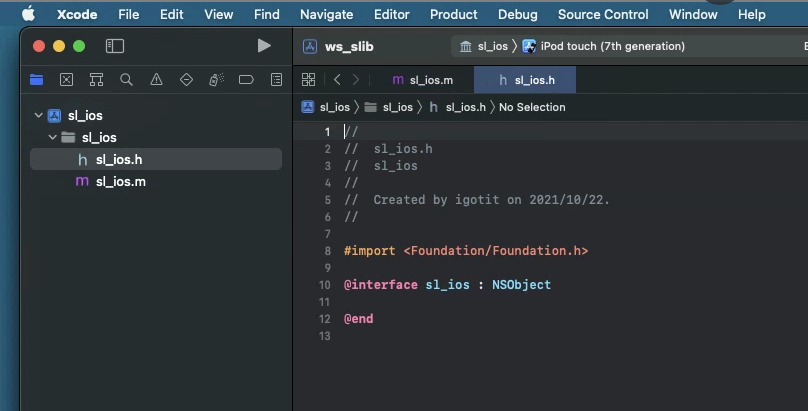Show the Project navigator folder icon
This screenshot has height=411, width=808.
37,79
